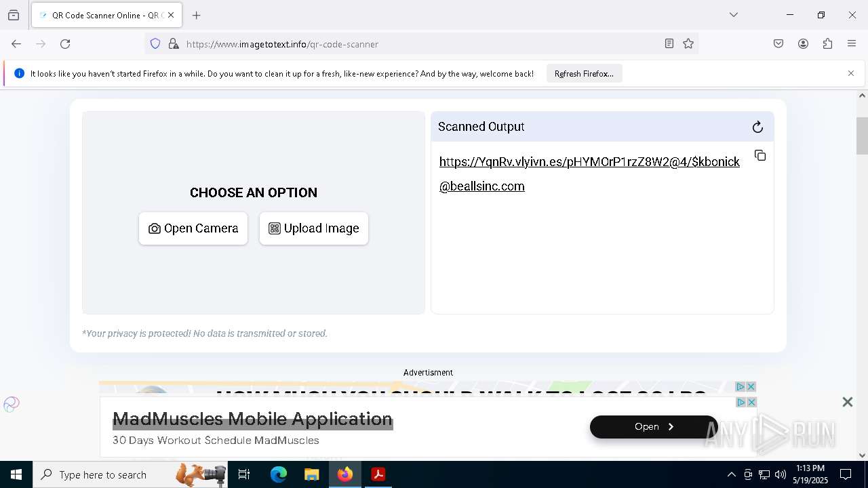868x488 pixels.
Task: Reset the scanned output with refresh icon
Action: (x=757, y=127)
